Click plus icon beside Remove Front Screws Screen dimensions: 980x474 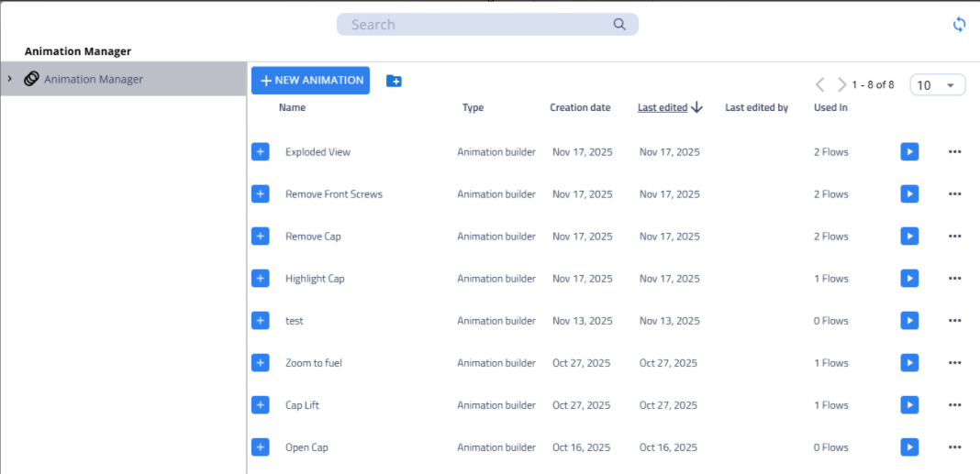point(261,194)
